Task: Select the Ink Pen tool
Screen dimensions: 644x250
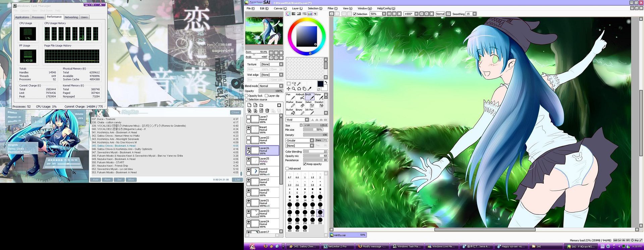Action: pos(309,112)
